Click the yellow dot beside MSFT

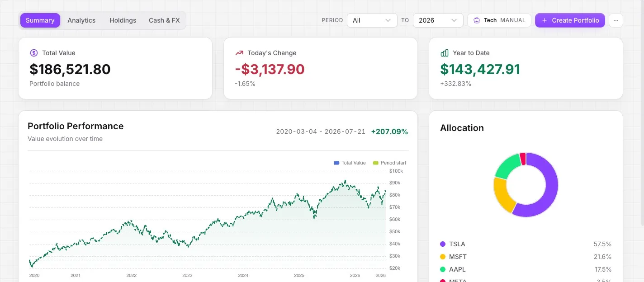(443, 257)
